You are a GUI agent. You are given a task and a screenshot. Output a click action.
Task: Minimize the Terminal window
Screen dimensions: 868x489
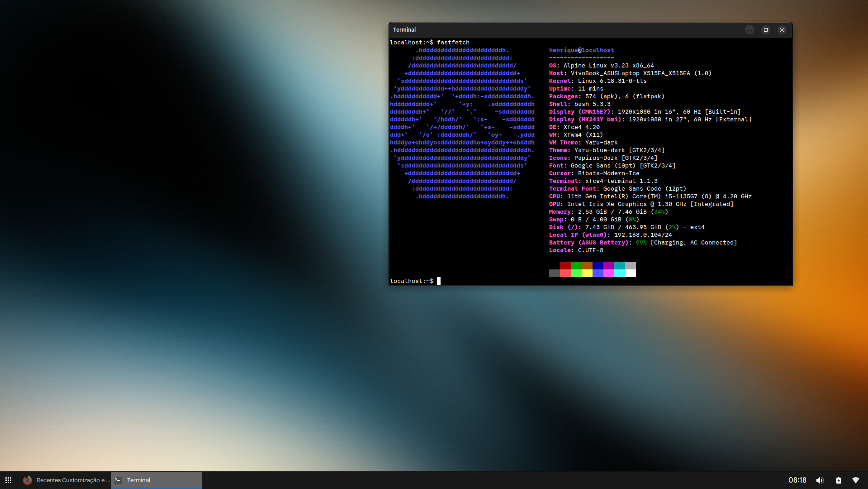(749, 30)
